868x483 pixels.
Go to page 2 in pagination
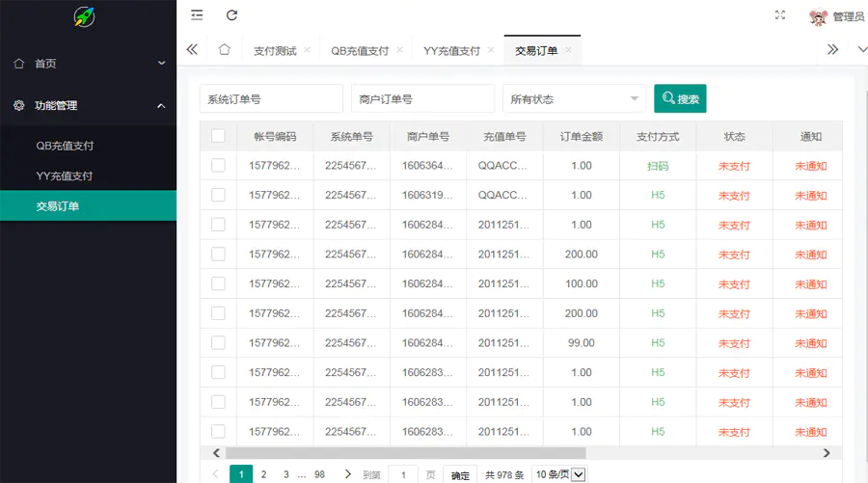(263, 474)
